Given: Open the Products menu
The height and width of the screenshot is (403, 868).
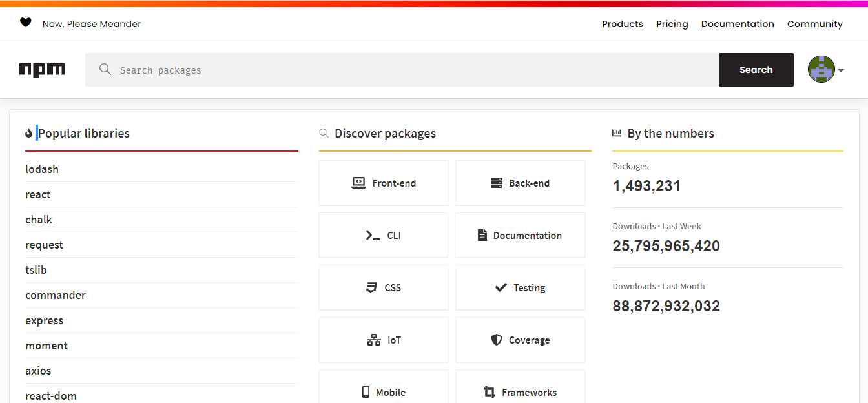Looking at the screenshot, I should pyautogui.click(x=623, y=24).
